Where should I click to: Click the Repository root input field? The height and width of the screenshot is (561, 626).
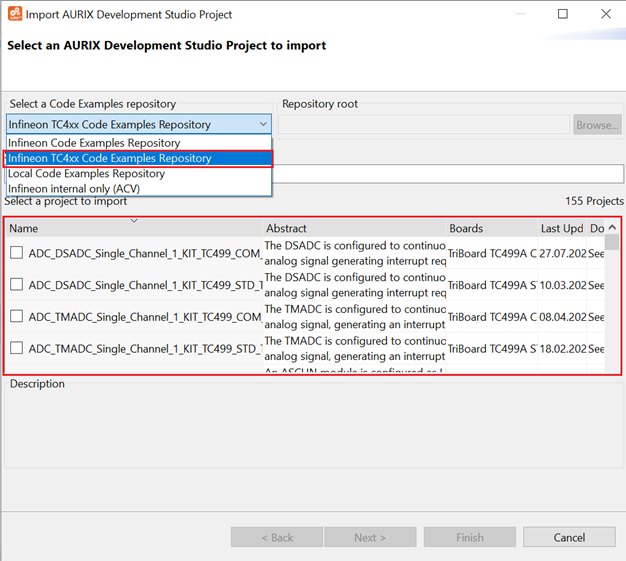424,125
